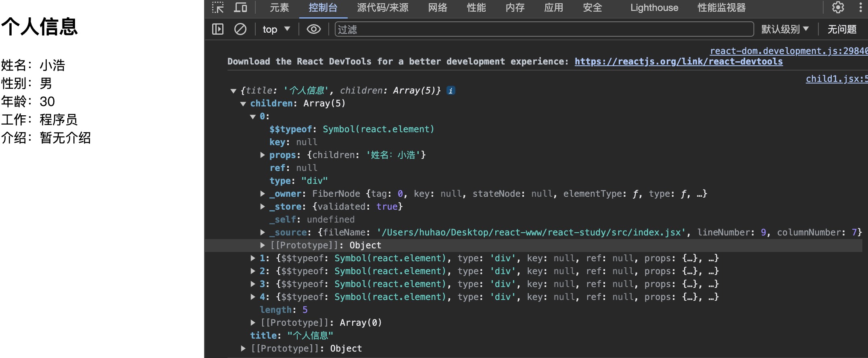Select the 控制台 tab
Screen dimensions: 868x358
pyautogui.click(x=323, y=8)
